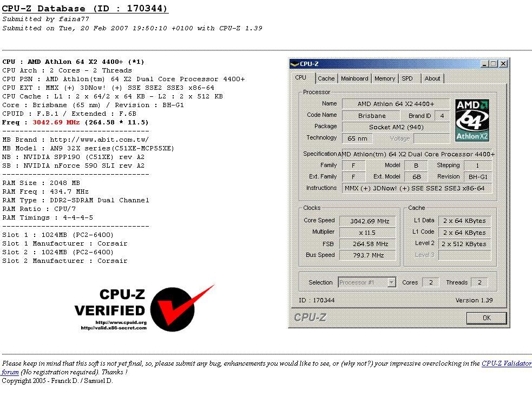Click the RAM Timings 4-4-4-5 line
This screenshot has height=410, width=532.
(48, 217)
